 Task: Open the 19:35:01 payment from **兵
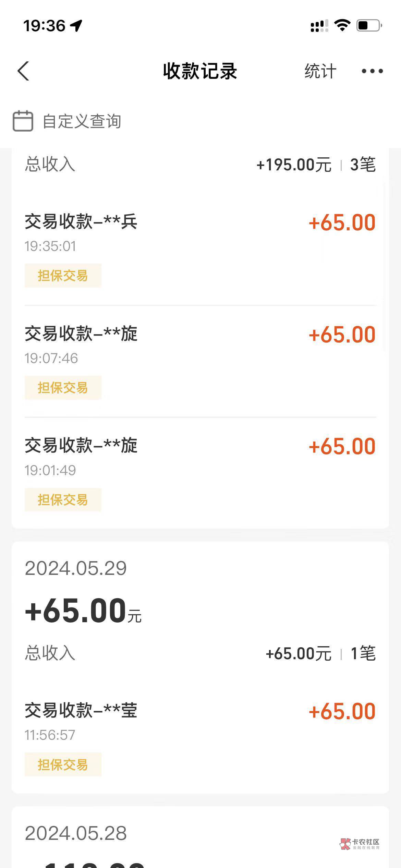pyautogui.click(x=200, y=233)
